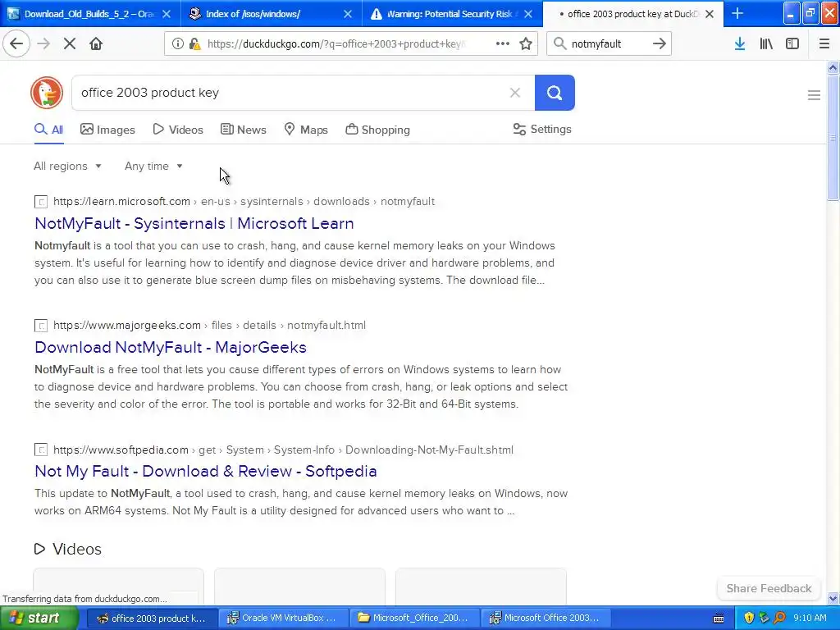Click the browser address bar URL
This screenshot has width=840, height=630.
pyautogui.click(x=336, y=43)
